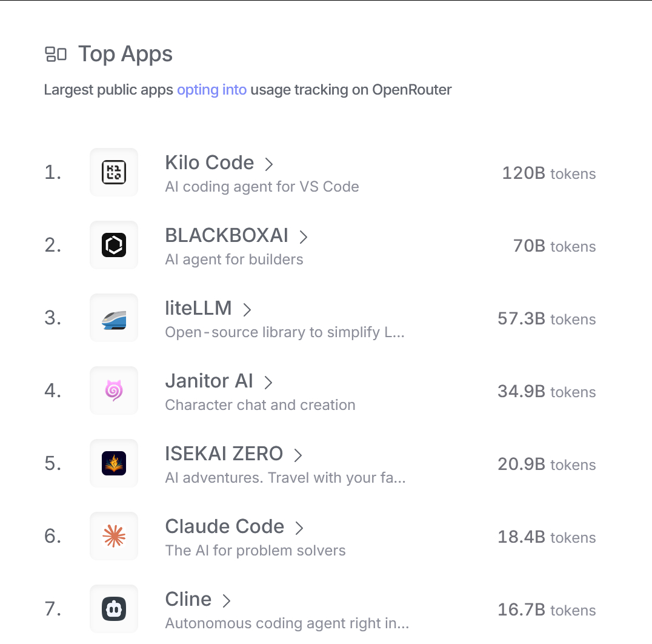The image size is (652, 644).
Task: Open the Cline app title link
Action: point(188,599)
